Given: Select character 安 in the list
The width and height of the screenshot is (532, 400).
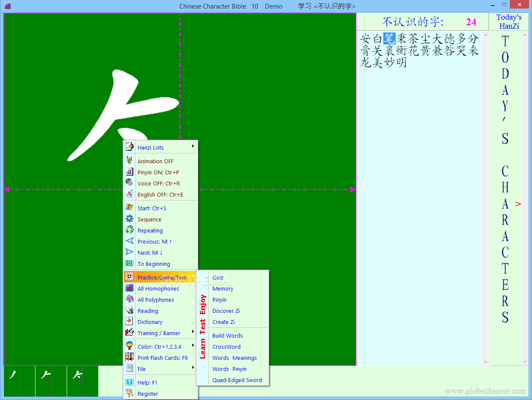Looking at the screenshot, I should coord(365,38).
